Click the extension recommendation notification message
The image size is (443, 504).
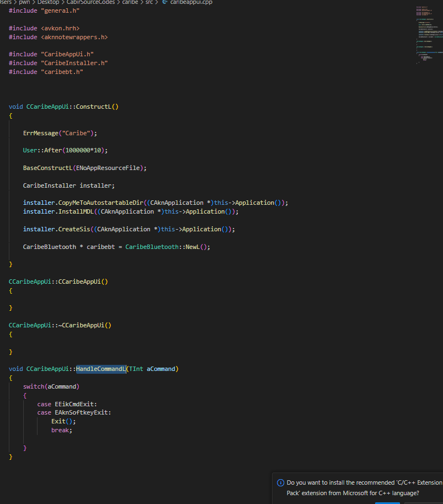[364, 487]
